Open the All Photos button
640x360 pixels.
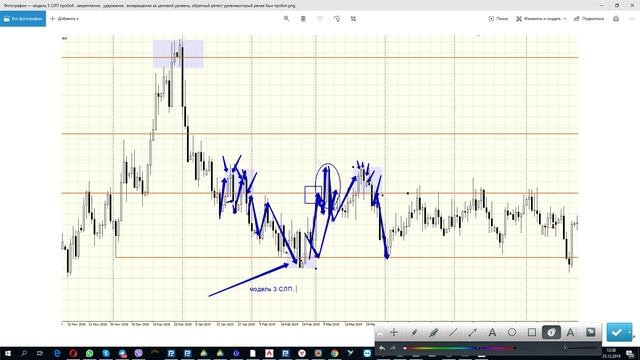23,19
